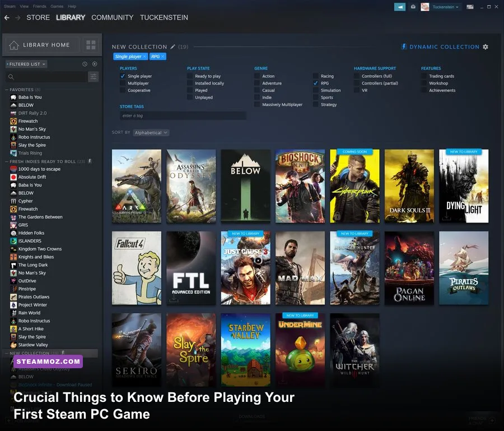Switch to grid view icon

[91, 45]
